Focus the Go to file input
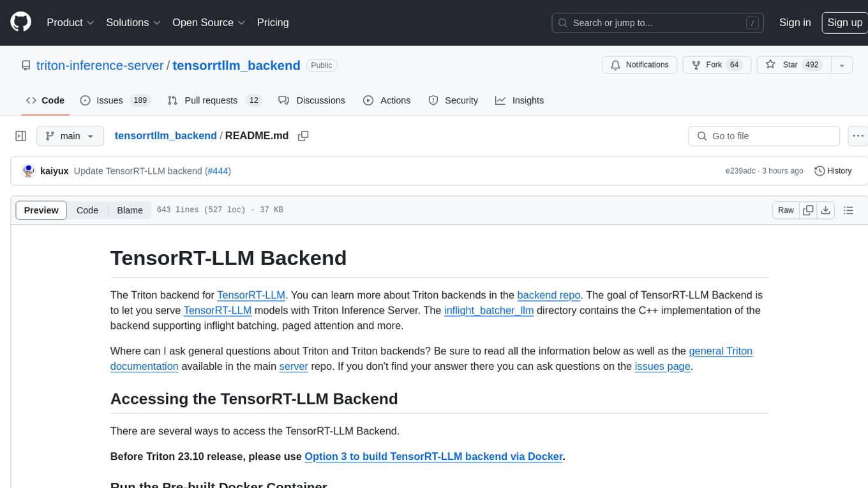 pyautogui.click(x=764, y=136)
